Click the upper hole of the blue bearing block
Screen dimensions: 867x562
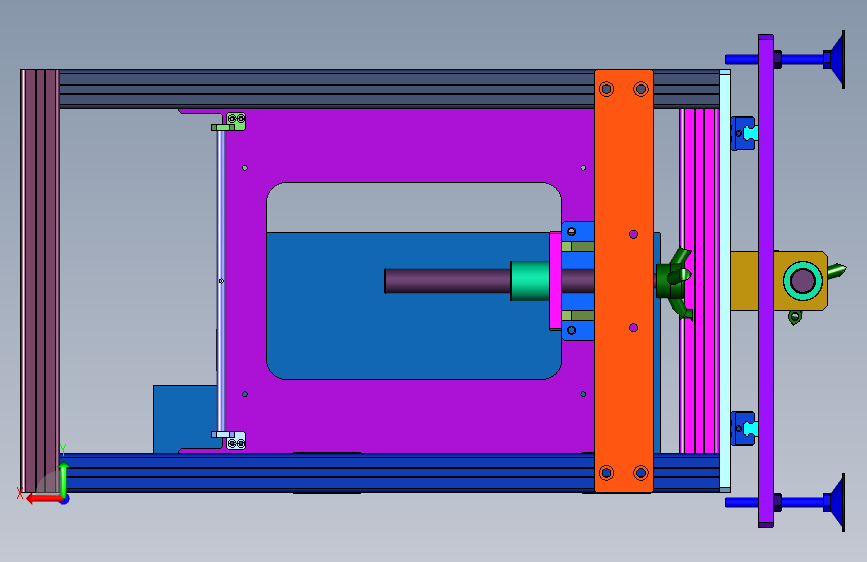572,231
